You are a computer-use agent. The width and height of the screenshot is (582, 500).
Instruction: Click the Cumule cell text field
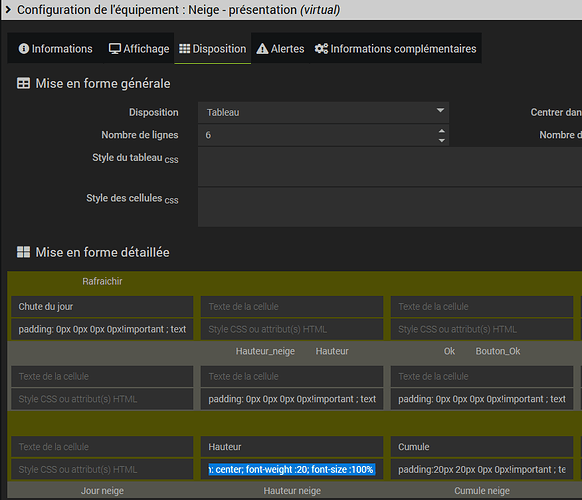point(482,447)
